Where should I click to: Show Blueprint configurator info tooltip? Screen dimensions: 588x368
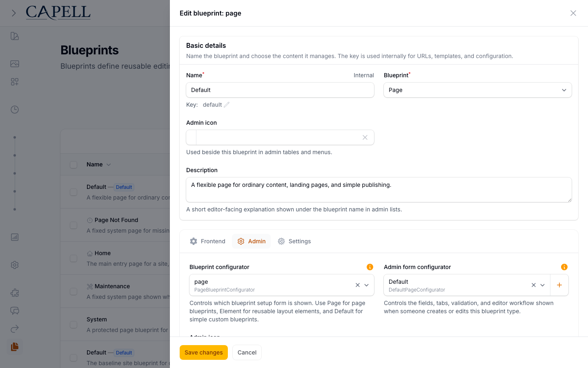point(370,267)
